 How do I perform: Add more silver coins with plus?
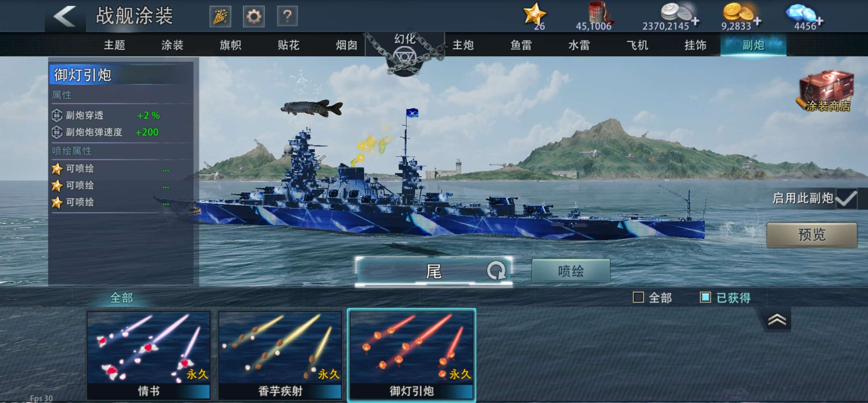(695, 22)
